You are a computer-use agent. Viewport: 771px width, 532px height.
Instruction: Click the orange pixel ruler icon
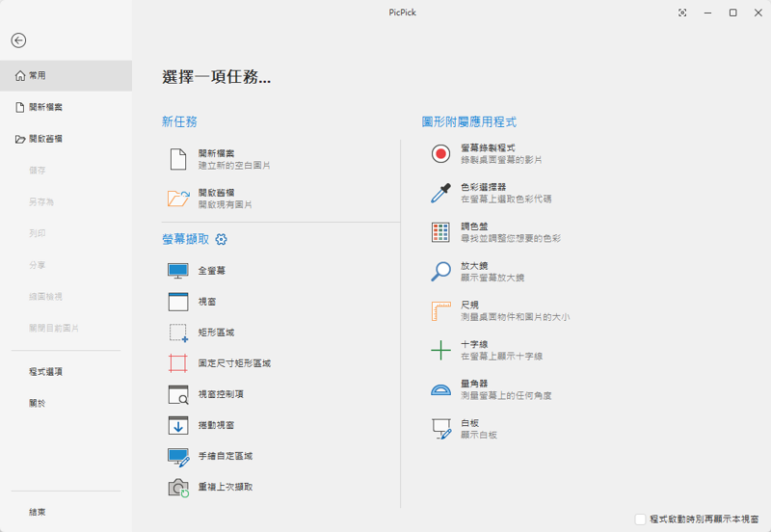click(441, 311)
